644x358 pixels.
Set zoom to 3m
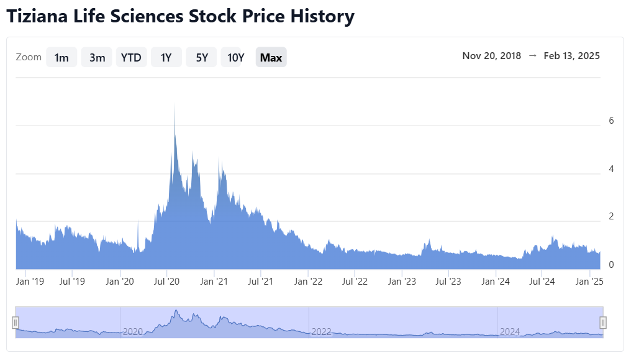pyautogui.click(x=97, y=58)
